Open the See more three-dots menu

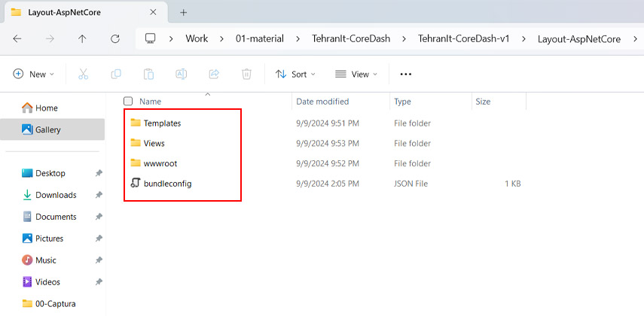[x=406, y=74]
